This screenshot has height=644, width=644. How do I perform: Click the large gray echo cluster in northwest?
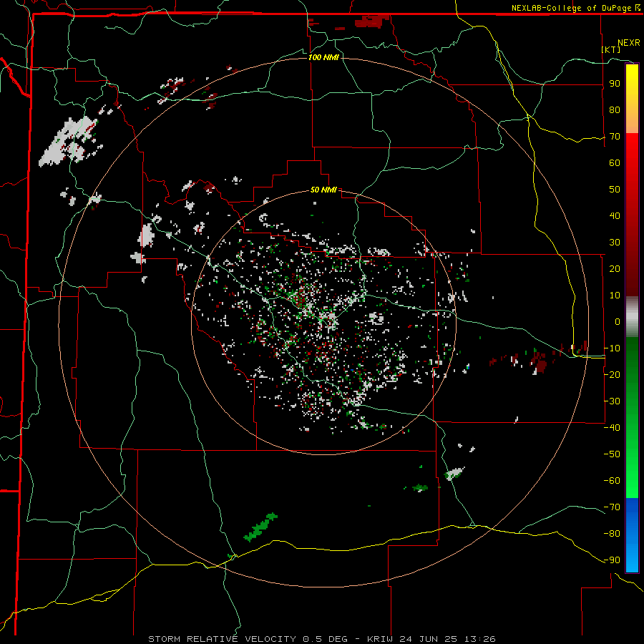[69, 142]
